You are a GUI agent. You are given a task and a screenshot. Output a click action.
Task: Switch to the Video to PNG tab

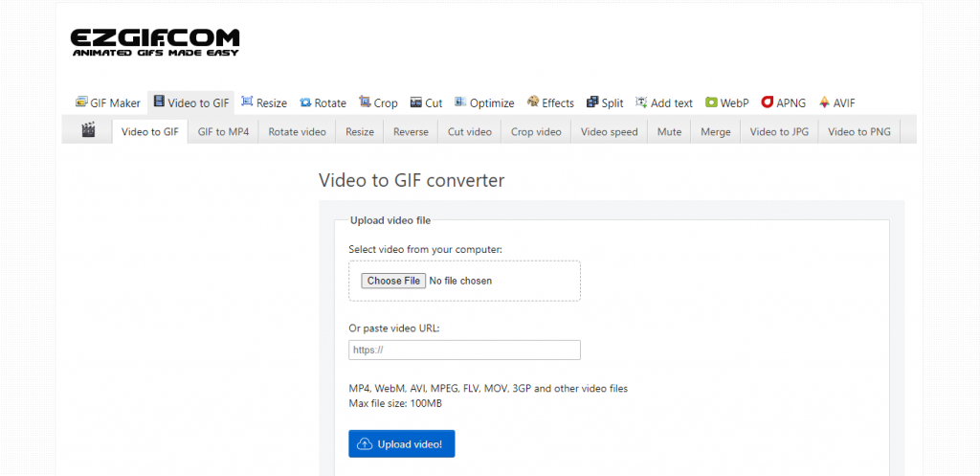coord(859,132)
